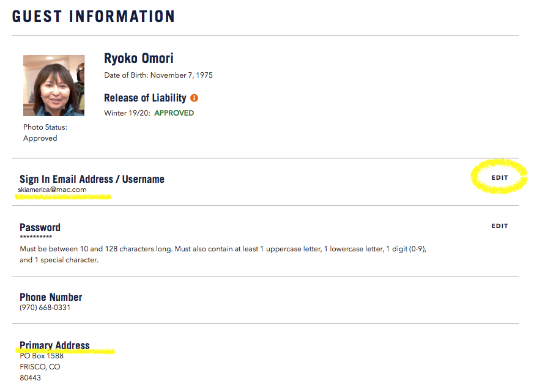Edit the Sign In Email Address
Viewport: 534px width, 392px height.
coord(499,177)
